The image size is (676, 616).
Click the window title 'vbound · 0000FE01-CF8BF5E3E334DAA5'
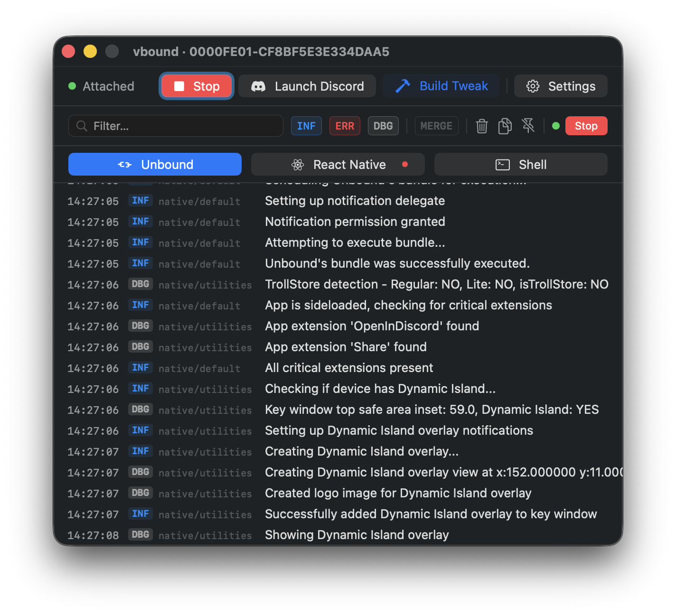pyautogui.click(x=261, y=51)
